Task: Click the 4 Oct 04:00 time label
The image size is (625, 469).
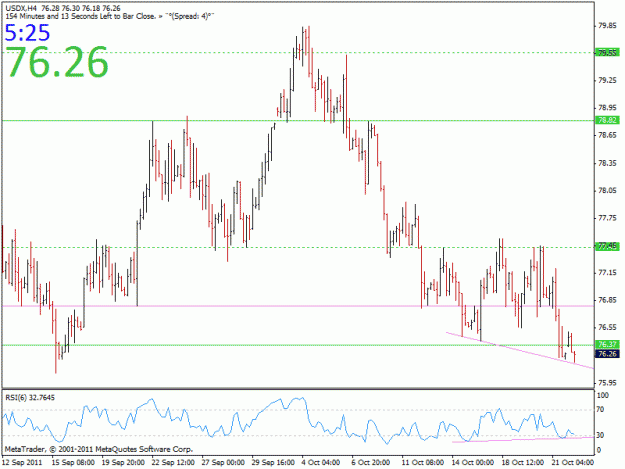Action: click(x=321, y=462)
